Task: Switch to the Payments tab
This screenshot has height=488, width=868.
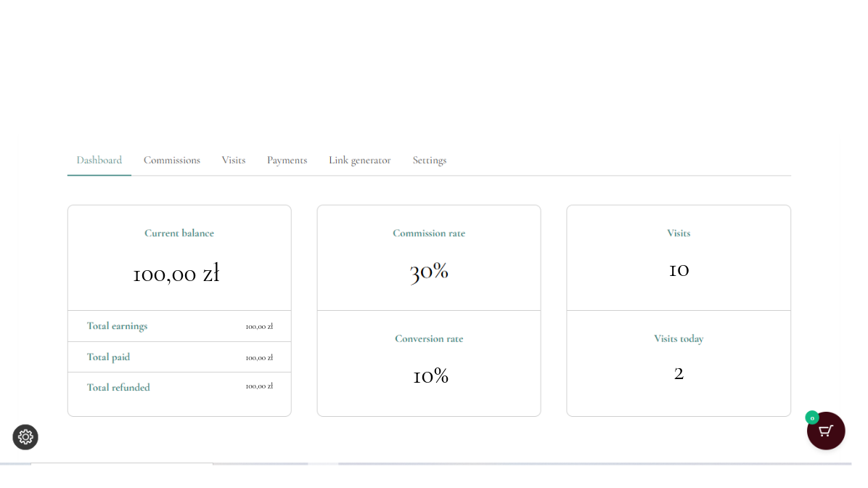Action: [x=287, y=160]
